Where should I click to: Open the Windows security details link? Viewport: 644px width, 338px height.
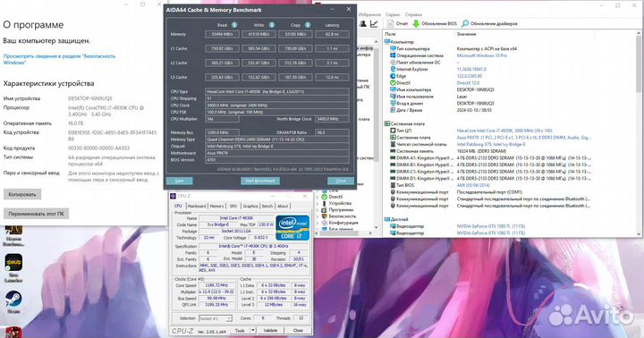[59, 59]
